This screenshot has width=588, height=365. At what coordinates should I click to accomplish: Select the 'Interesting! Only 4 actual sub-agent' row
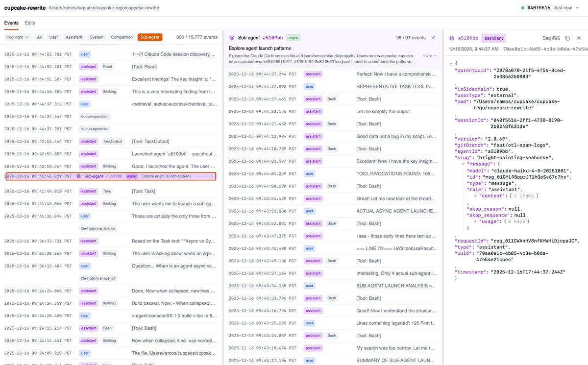tap(333, 273)
